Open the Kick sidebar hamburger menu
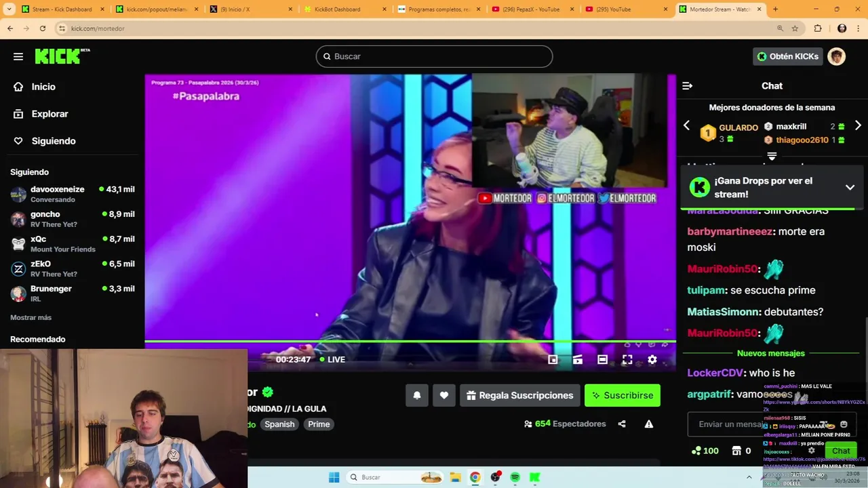 18,56
